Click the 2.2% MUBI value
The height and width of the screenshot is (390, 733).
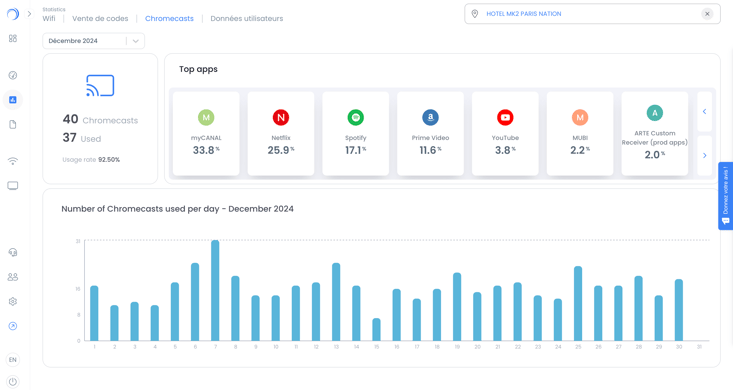point(580,150)
